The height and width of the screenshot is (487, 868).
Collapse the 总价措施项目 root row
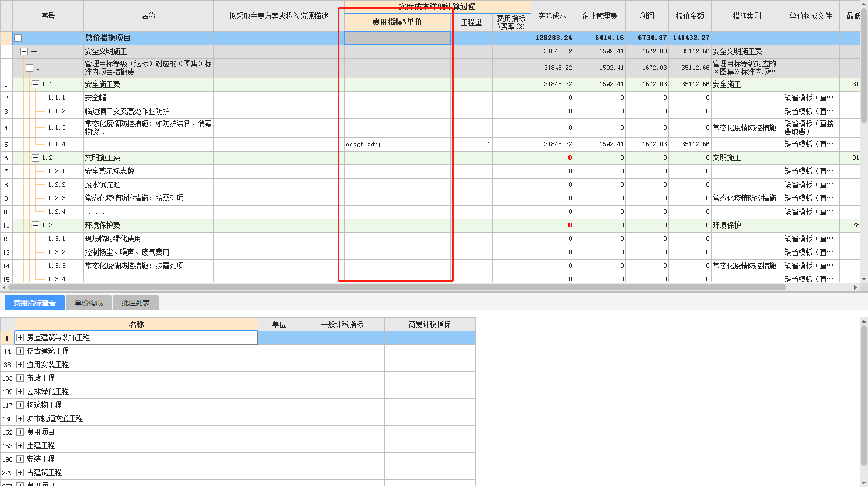(x=18, y=38)
